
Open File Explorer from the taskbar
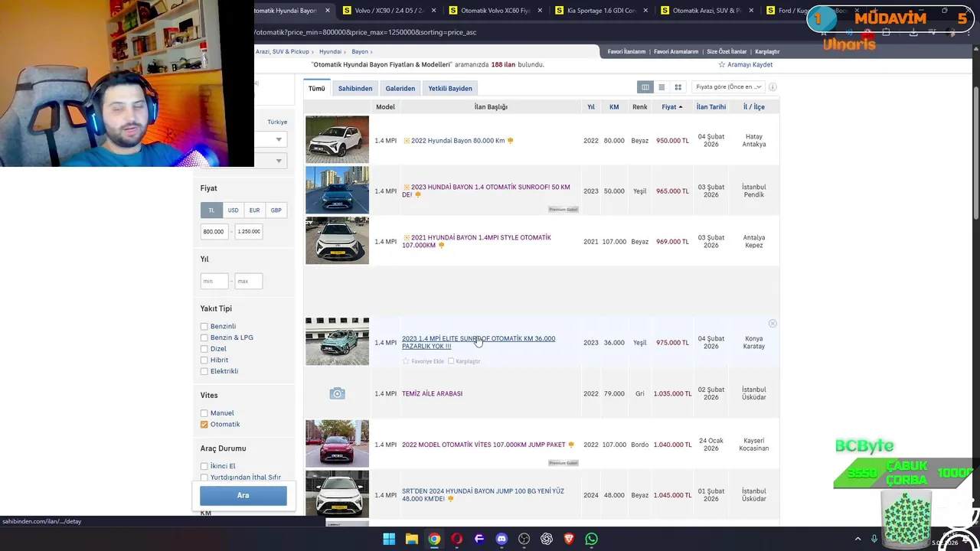[x=412, y=539]
